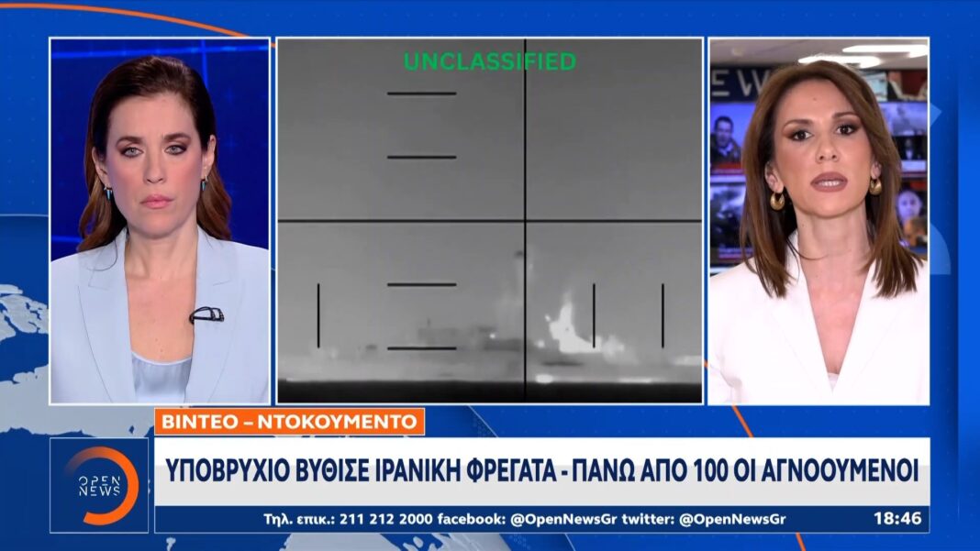This screenshot has height=551, width=980.
Task: Click the left anchor's blue earring
Action: point(107,193)
